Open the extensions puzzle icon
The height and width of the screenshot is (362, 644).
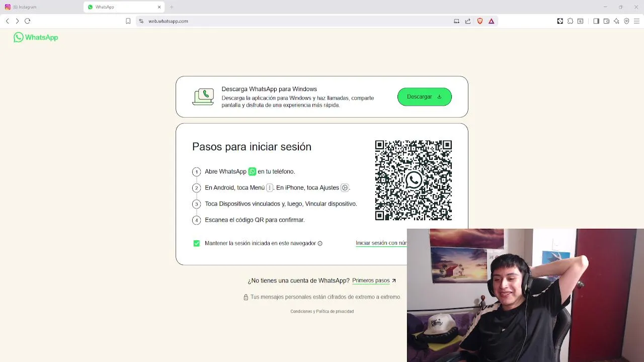[x=570, y=21]
